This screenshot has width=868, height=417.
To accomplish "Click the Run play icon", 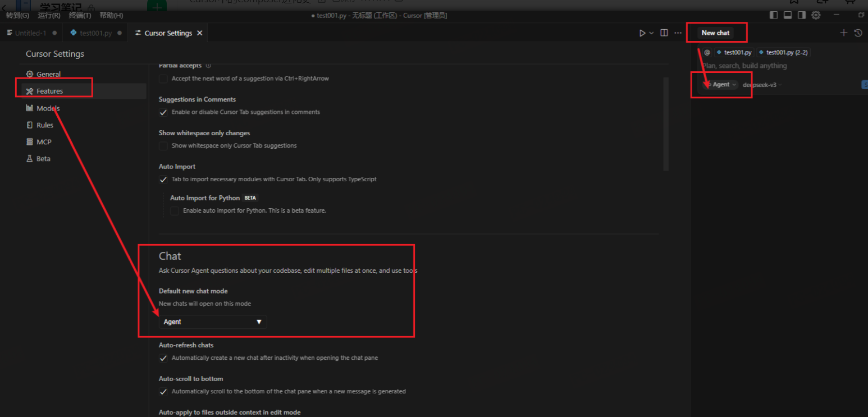I will coord(642,33).
